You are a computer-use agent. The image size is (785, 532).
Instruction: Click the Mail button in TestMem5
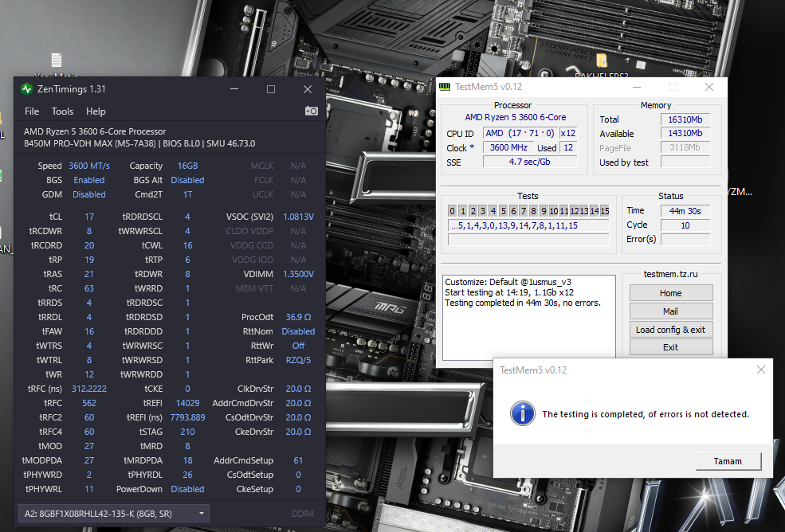671,311
